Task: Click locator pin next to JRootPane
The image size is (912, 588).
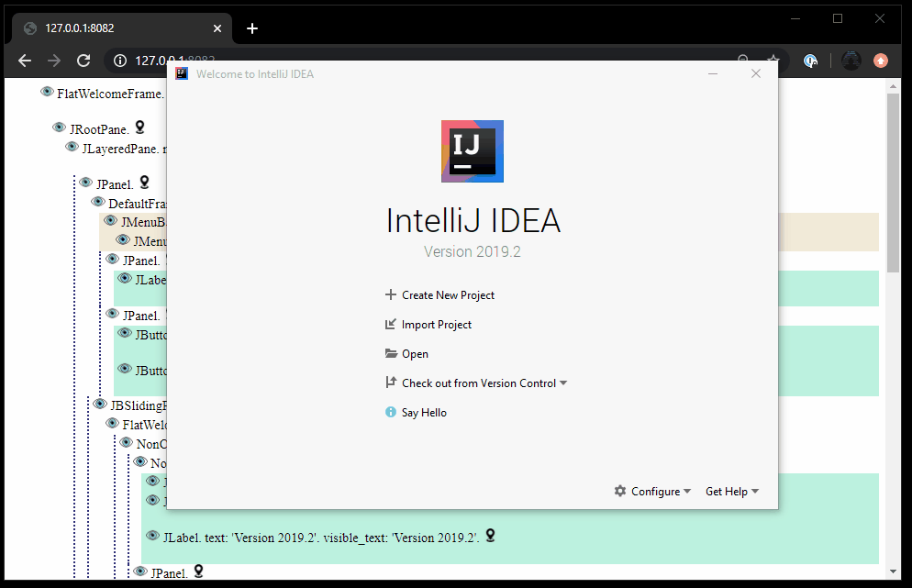Action: pyautogui.click(x=139, y=128)
